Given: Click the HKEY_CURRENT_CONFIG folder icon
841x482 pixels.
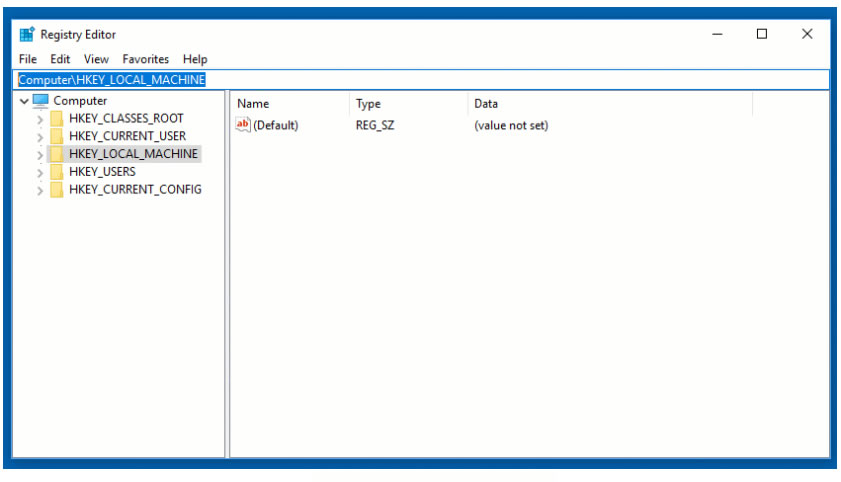Looking at the screenshot, I should (56, 189).
